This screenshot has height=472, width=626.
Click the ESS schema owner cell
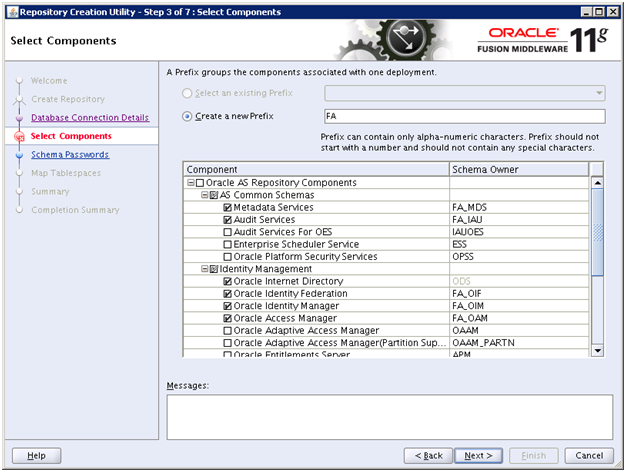coord(519,244)
